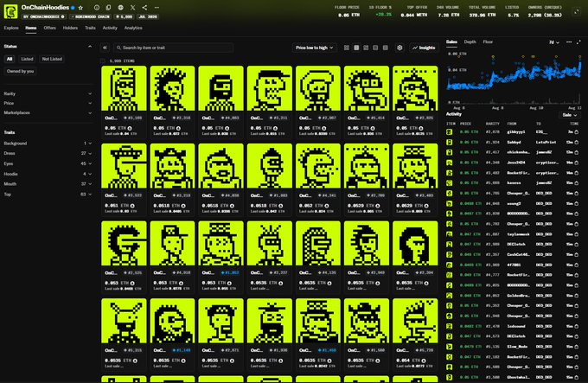Click the copy icon beside the collection title
The image size is (588, 383).
[108, 8]
